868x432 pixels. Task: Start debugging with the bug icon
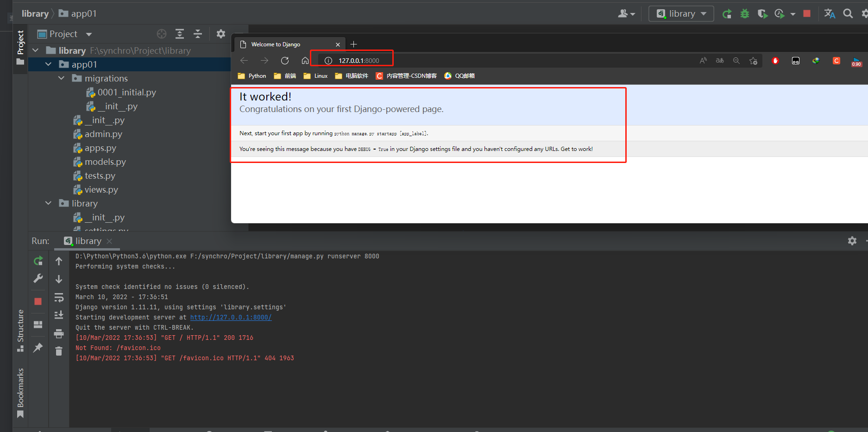click(745, 14)
